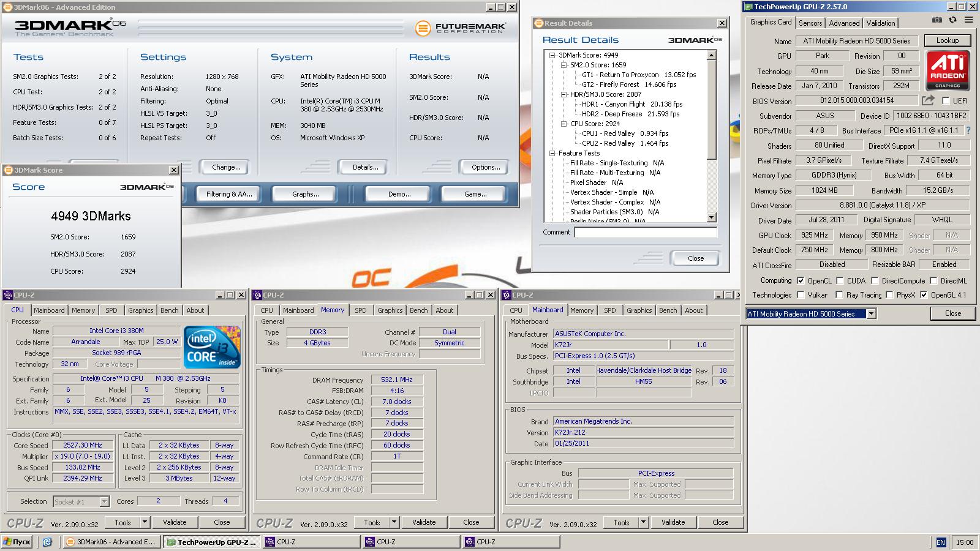Click the ATI Radeon logo in GPU-Z
980x551 pixels.
(x=948, y=70)
